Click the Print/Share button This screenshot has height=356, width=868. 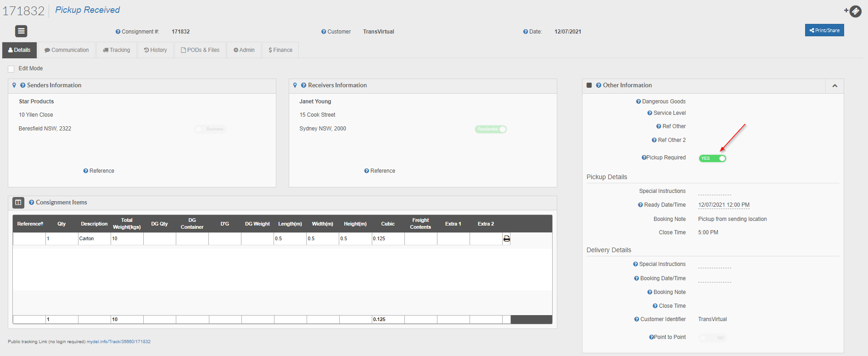click(824, 30)
